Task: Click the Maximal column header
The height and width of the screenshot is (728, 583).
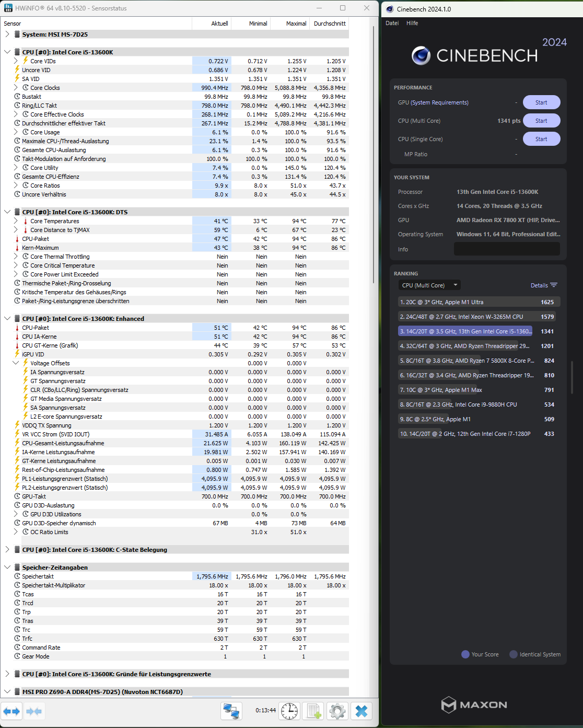Action: 290,24
